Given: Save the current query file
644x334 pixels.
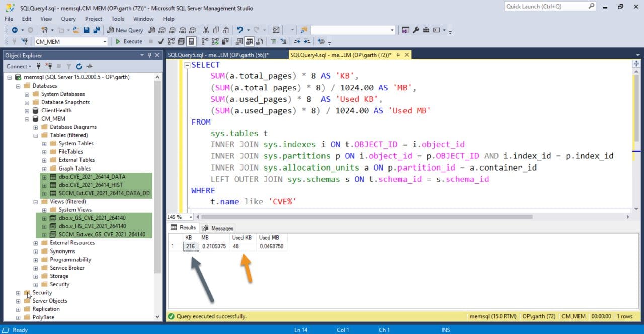Looking at the screenshot, I should [x=86, y=30].
